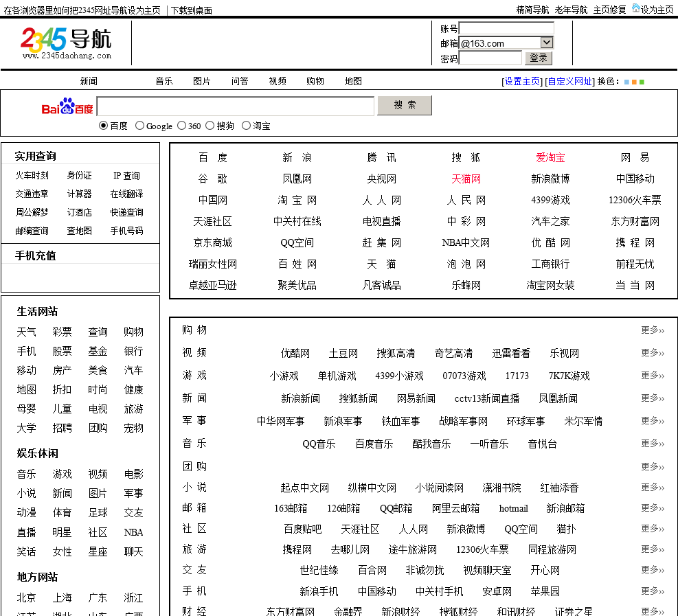Click the 主页修复 link

[609, 10]
